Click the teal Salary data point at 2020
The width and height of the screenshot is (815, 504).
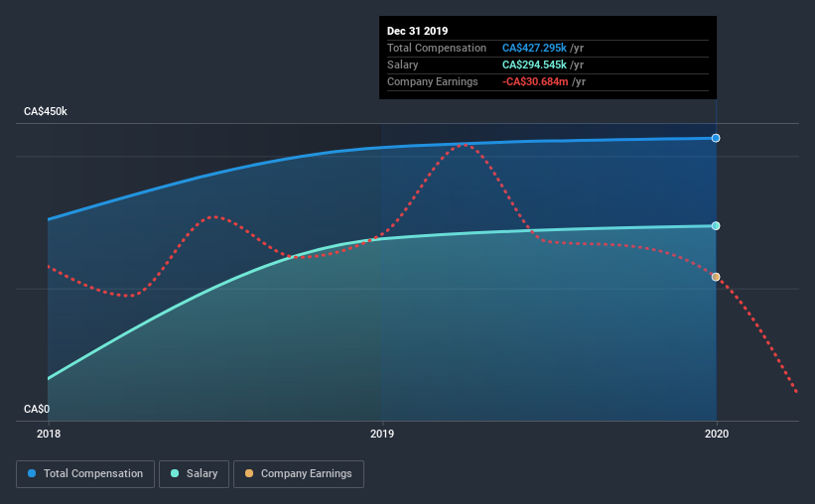click(x=716, y=226)
